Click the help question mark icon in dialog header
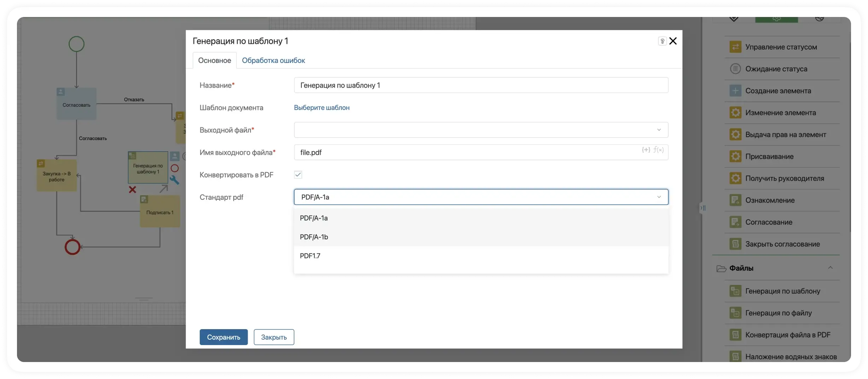Screen dimensions: 868x379 (662, 41)
